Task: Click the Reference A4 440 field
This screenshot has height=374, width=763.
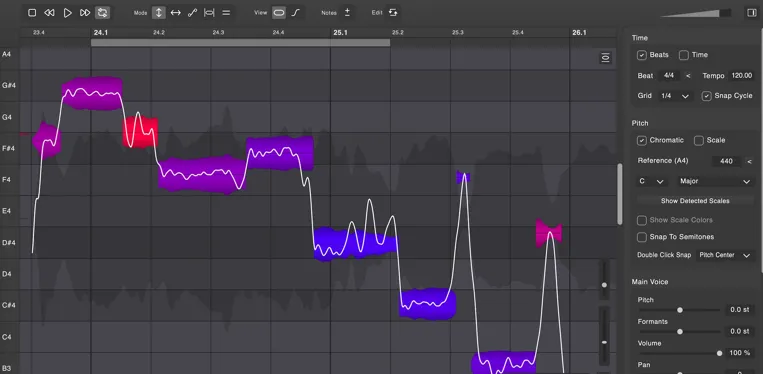Action: (727, 161)
